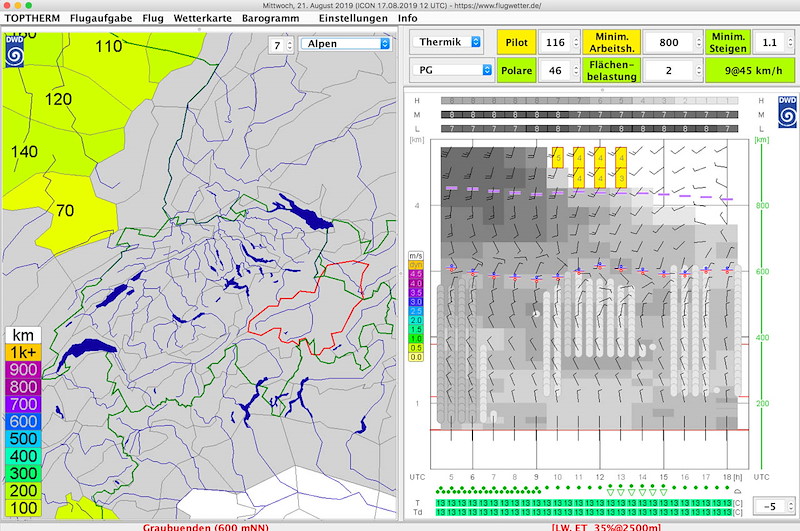The height and width of the screenshot is (531, 800).
Task: Open the PG glider type dropdown
Action: click(452, 70)
